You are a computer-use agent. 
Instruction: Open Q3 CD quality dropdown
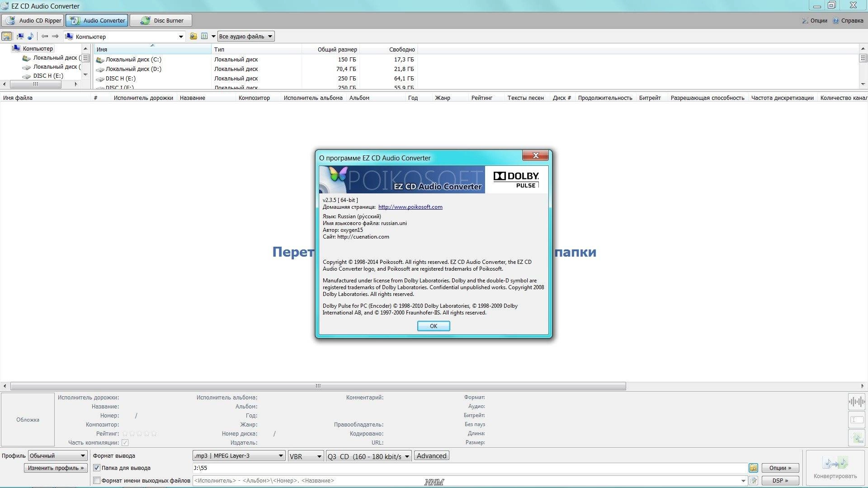click(x=368, y=456)
